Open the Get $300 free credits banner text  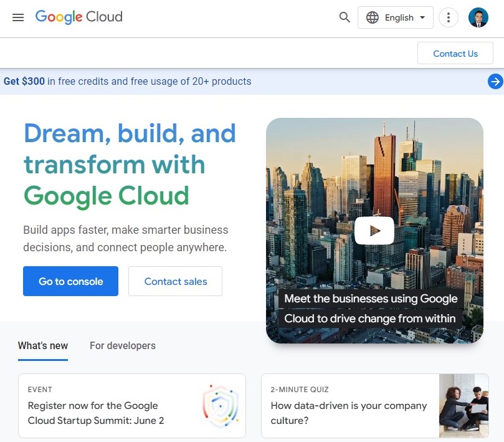coord(127,82)
